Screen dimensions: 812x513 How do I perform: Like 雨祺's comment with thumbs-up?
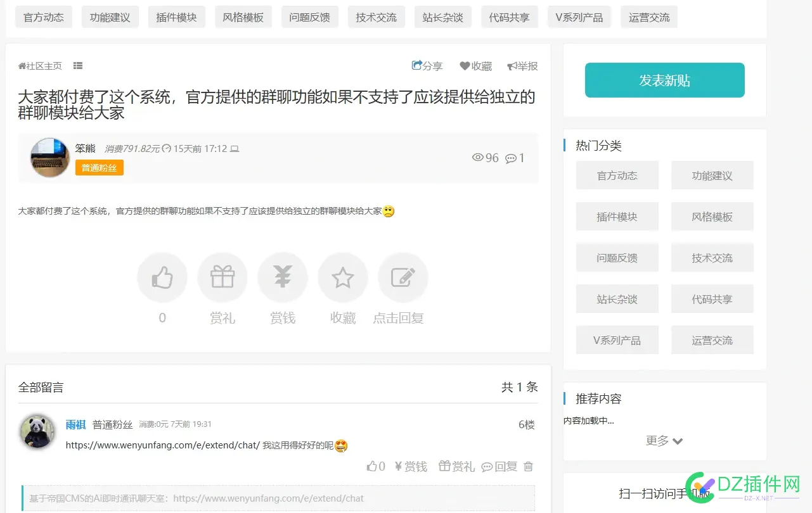[x=376, y=467]
